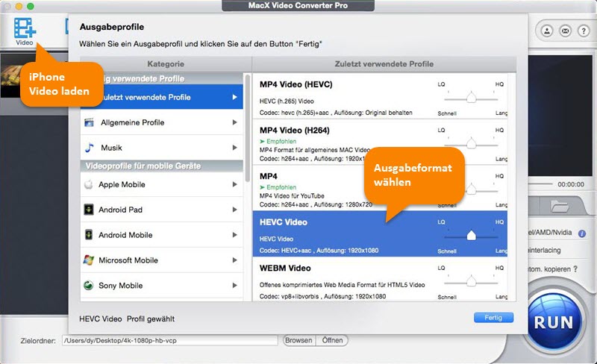
Task: Click the Android Mobile icon
Action: (89, 234)
